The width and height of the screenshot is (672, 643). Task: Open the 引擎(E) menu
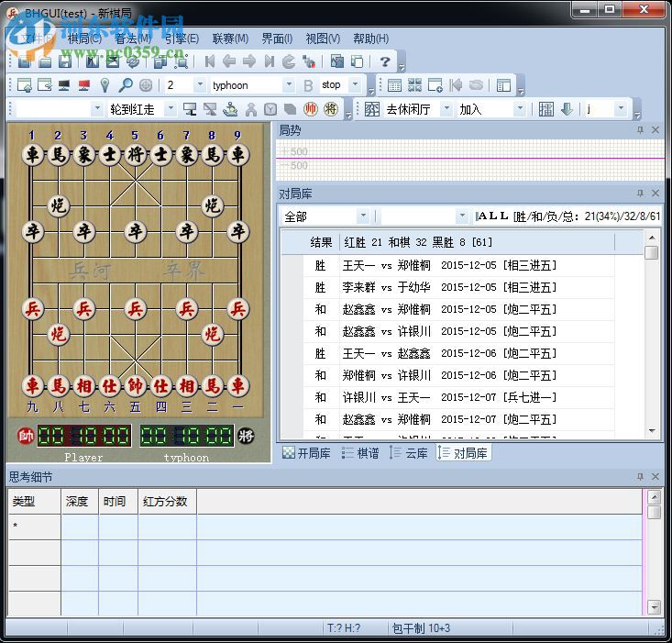pyautogui.click(x=182, y=39)
